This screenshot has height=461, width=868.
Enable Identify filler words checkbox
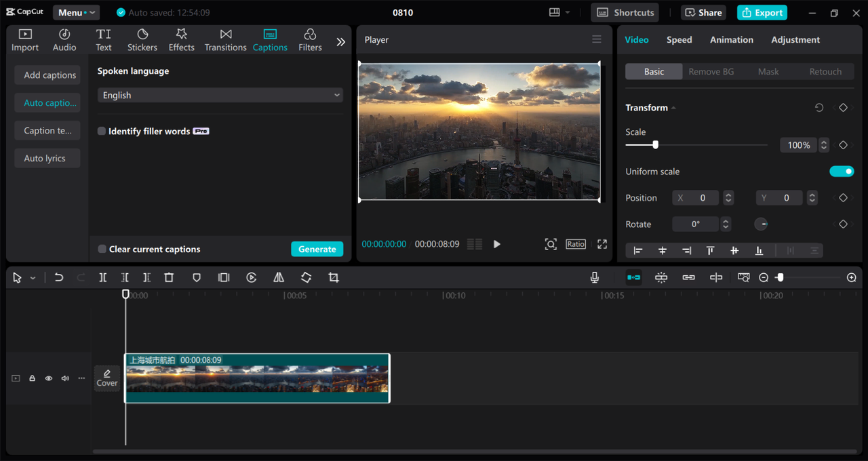[x=102, y=132]
